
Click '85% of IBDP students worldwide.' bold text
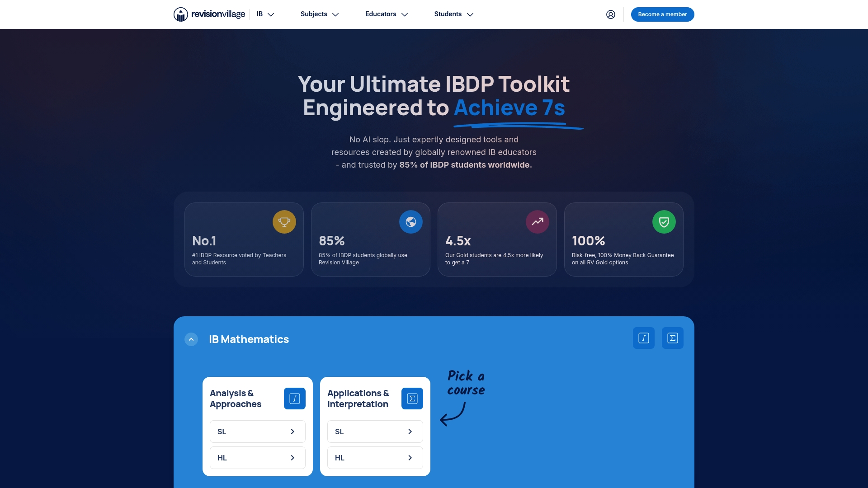[466, 165]
